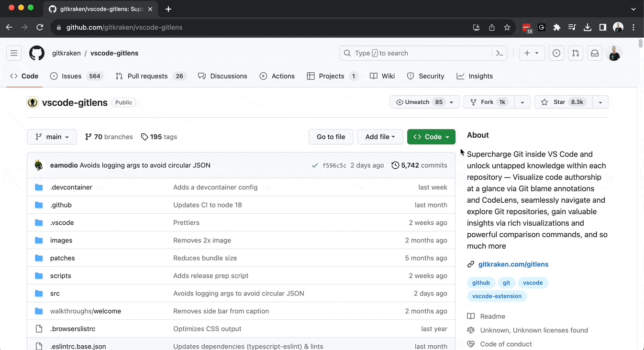The width and height of the screenshot is (644, 350).
Task: Toggle the browser side panel icon
Action: [x=603, y=27]
